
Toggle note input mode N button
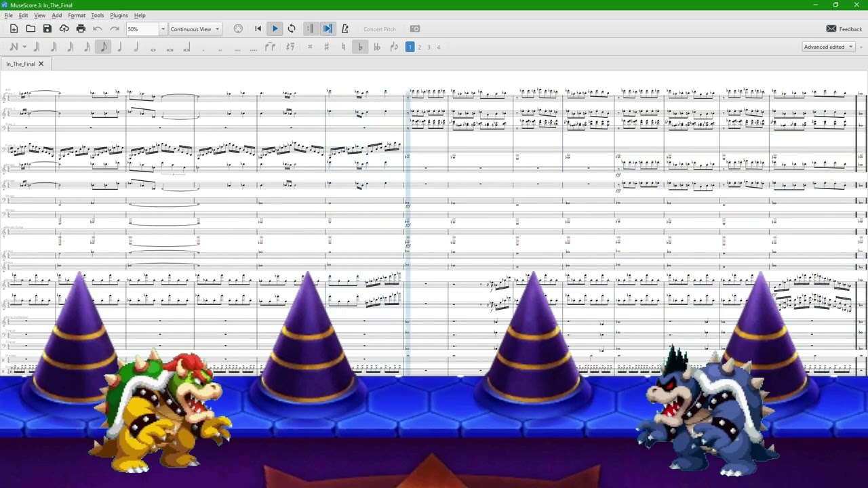tap(13, 47)
